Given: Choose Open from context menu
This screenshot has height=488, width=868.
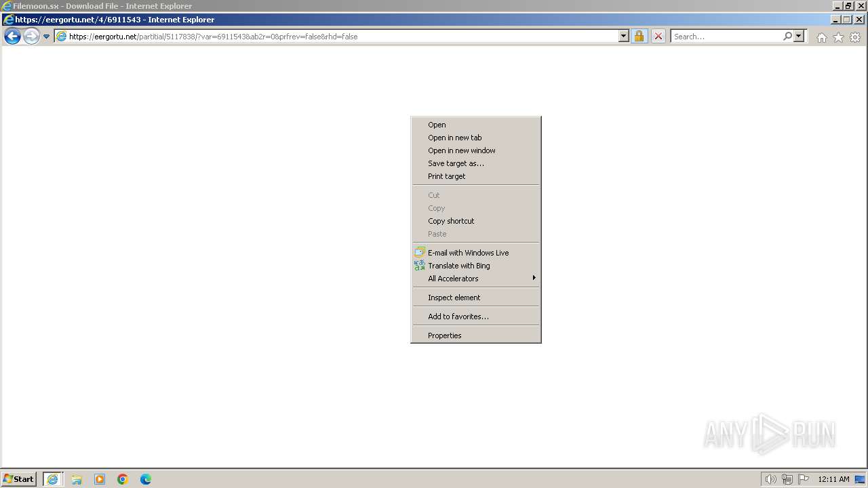Looking at the screenshot, I should pyautogui.click(x=475, y=125).
